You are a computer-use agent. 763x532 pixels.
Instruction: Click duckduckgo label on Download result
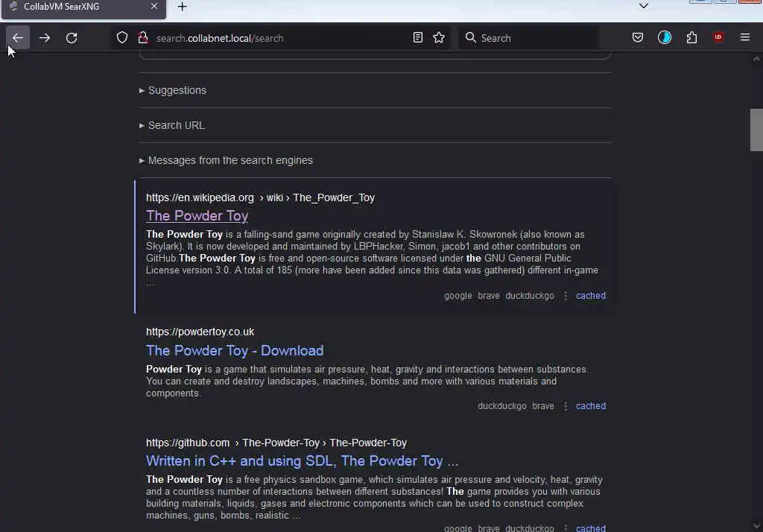[x=501, y=406]
